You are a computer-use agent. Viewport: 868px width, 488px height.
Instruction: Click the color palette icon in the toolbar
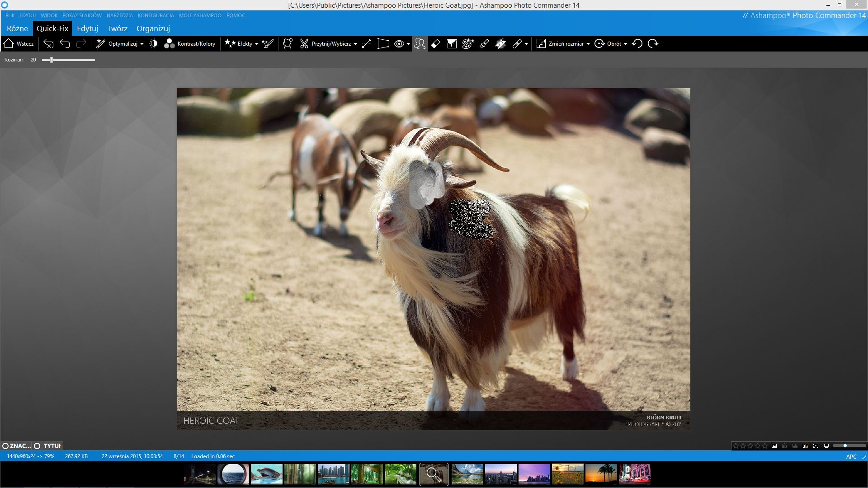click(468, 44)
